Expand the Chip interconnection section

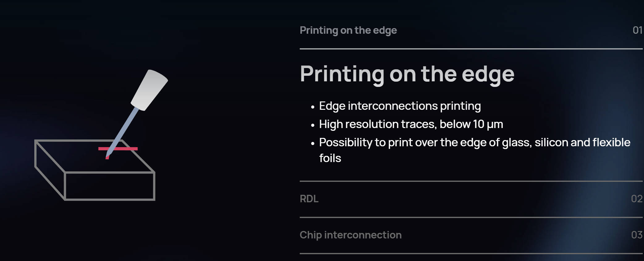tap(350, 235)
